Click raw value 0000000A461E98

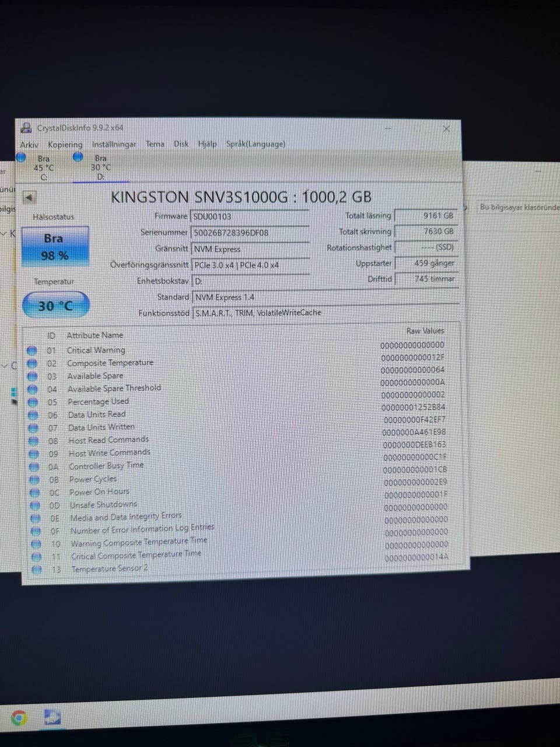[x=414, y=432]
